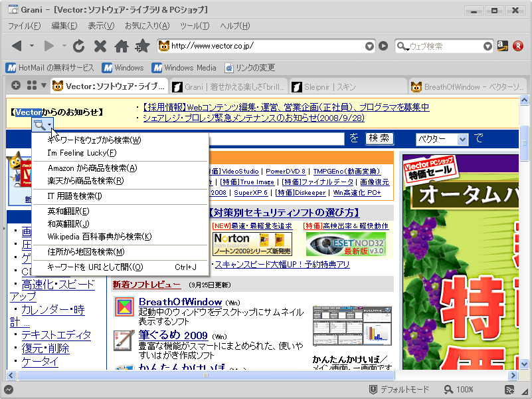Select Wikipedia 百科事典から検索(K)
This screenshot has height=399, width=532.
coord(120,236)
